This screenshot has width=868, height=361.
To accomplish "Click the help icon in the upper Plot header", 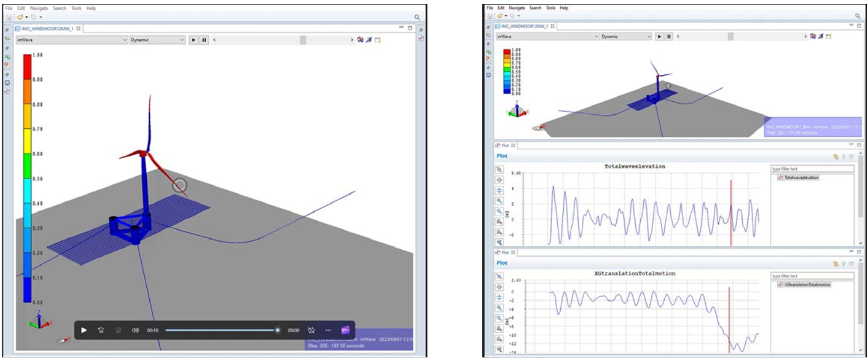I will pyautogui.click(x=850, y=157).
